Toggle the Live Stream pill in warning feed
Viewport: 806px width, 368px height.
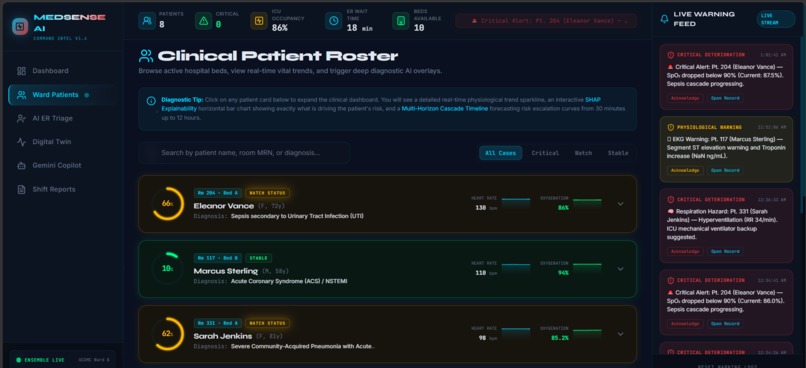[776, 19]
